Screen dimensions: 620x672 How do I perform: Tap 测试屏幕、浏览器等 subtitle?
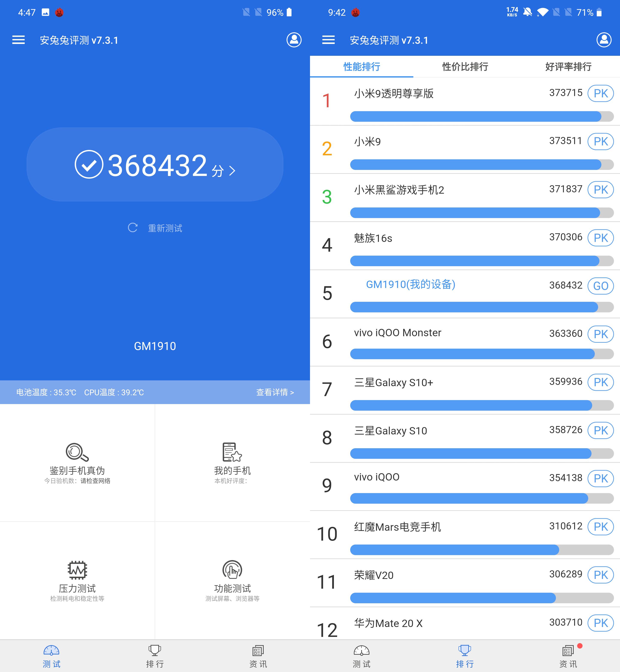(x=232, y=599)
